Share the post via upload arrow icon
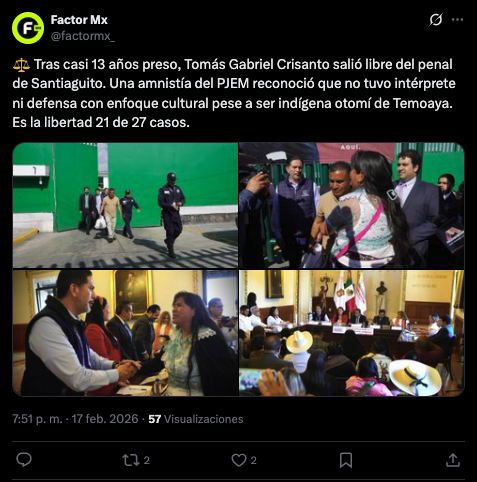Screen dimensions: 477x482 (x=453, y=460)
